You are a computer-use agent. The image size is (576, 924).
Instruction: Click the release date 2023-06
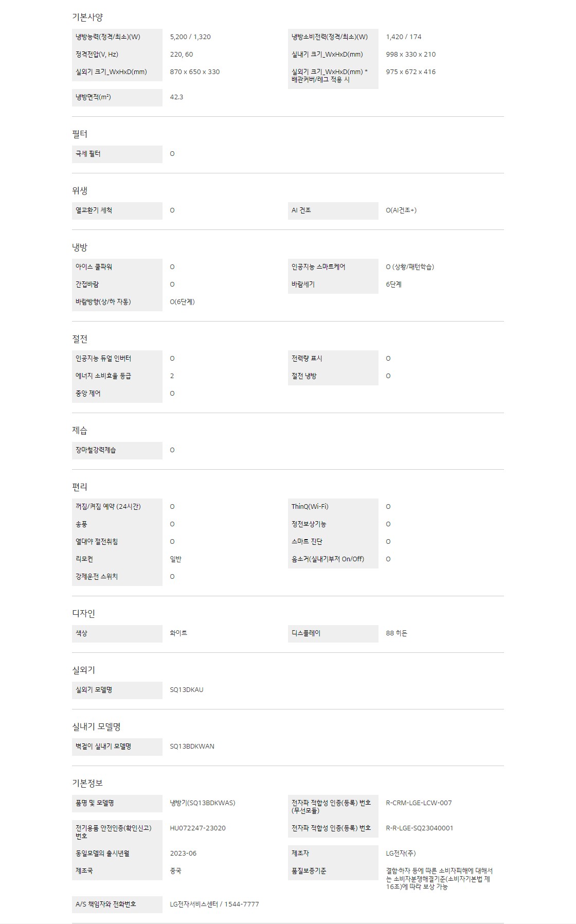(x=183, y=854)
